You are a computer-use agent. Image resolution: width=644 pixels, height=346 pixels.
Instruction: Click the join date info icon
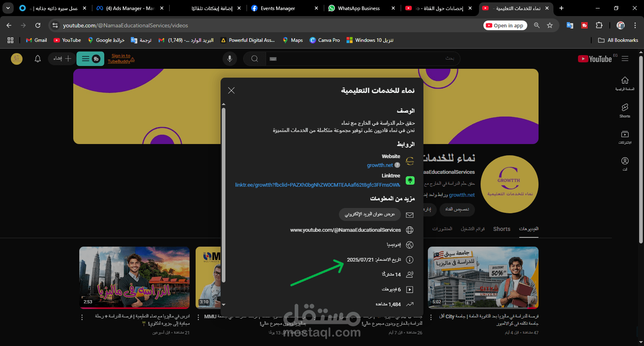click(410, 260)
